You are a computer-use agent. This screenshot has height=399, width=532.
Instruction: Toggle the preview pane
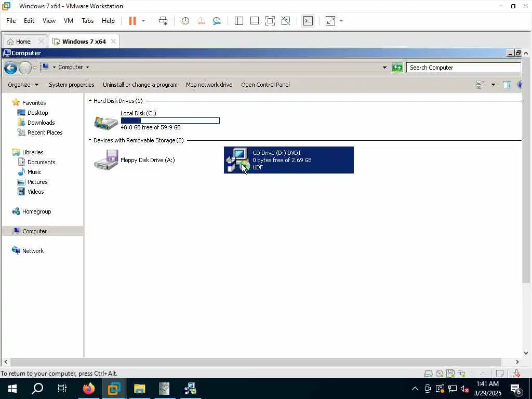coord(507,85)
